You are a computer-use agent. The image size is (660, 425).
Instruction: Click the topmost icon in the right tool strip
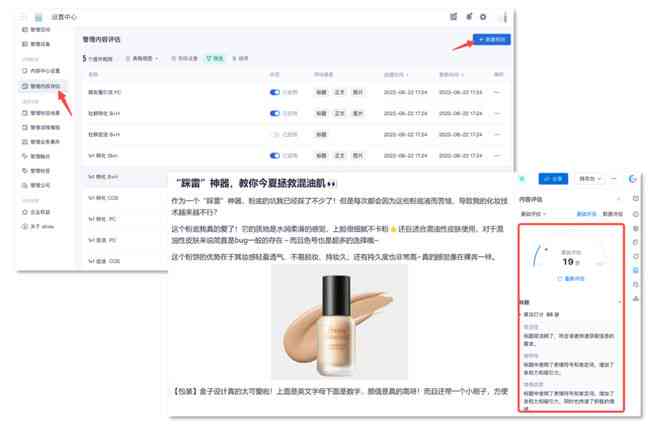click(636, 198)
